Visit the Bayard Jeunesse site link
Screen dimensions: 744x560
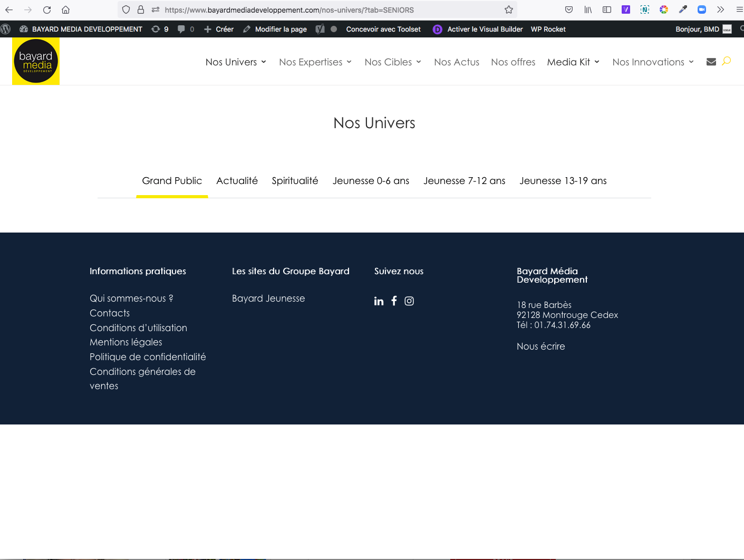pyautogui.click(x=268, y=298)
